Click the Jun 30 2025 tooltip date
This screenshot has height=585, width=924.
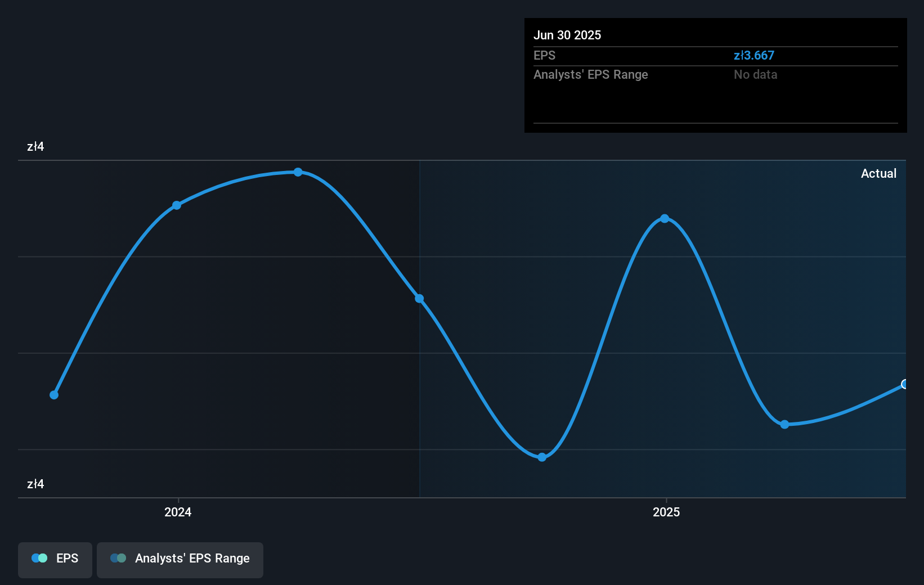coord(567,35)
